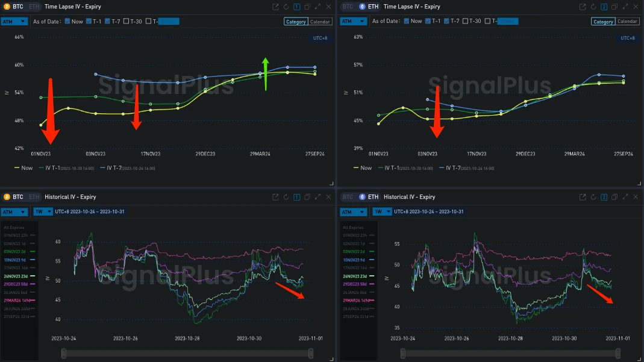The width and height of the screenshot is (644, 362).
Task: Open the ATM dropdown in ETH Historical IV panel
Action: pyautogui.click(x=353, y=212)
